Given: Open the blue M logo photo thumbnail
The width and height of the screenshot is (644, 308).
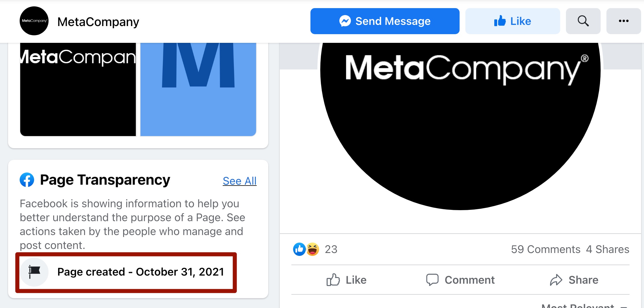Looking at the screenshot, I should click(x=198, y=89).
